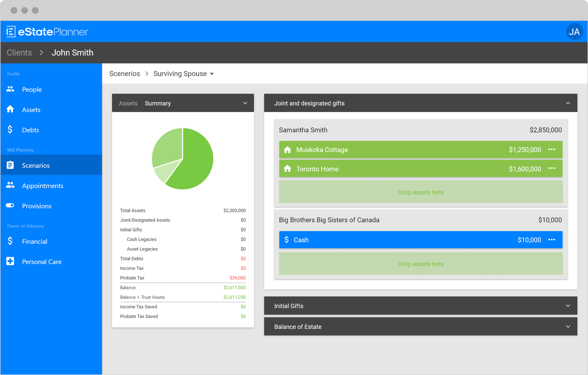Open the ellipsis menu on the Cash gift
The image size is (588, 375).
pos(552,240)
